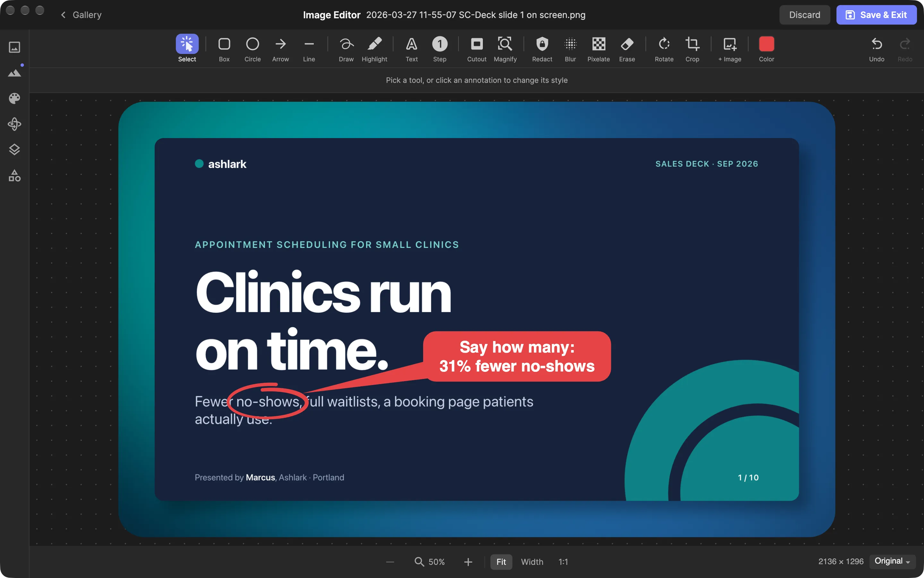Viewport: 924px width, 578px height.
Task: Choose the Step number tool
Action: coord(440,49)
